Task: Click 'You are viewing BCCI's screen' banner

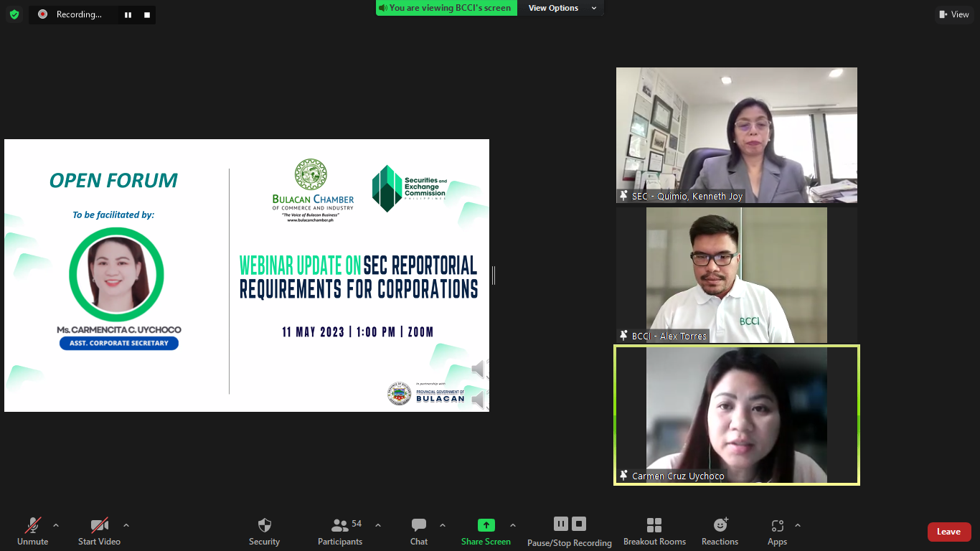Action: point(446,8)
